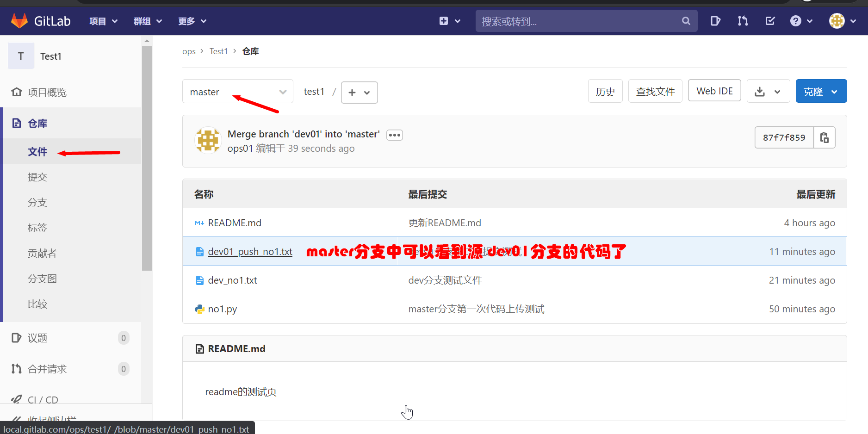Viewport: 868px width, 434px height.
Task: Open the help question mark menu
Action: point(801,21)
